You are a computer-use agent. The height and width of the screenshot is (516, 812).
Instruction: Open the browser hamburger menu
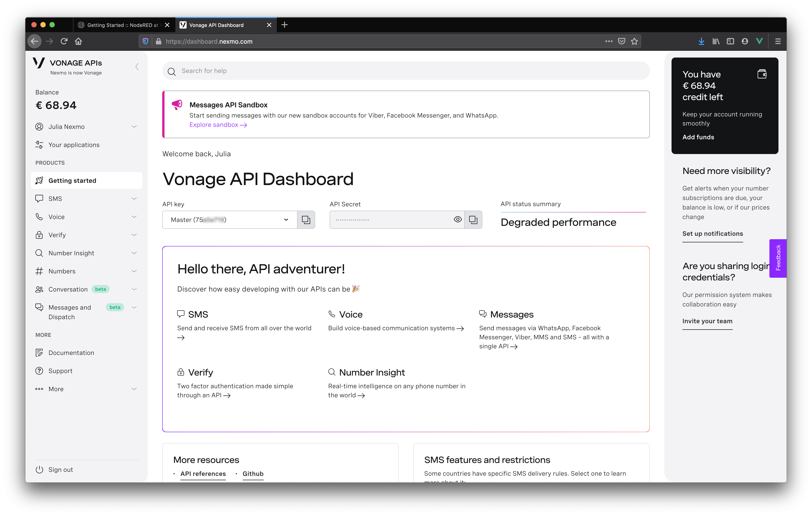click(778, 41)
